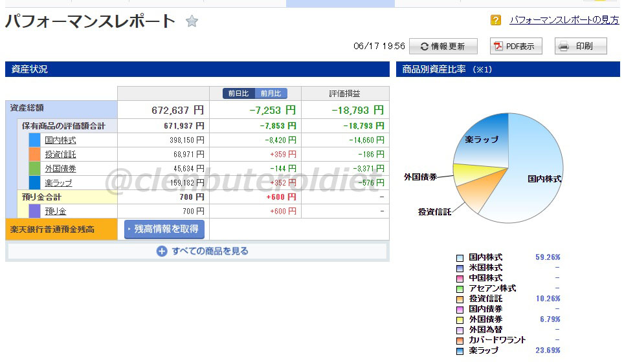Click the total asset value 672,637 円
This screenshot has height=364, width=624.
(x=177, y=110)
